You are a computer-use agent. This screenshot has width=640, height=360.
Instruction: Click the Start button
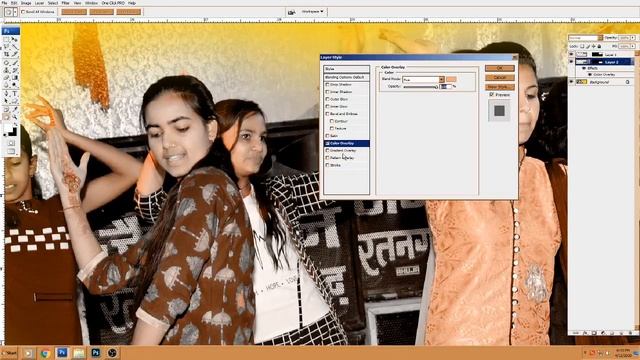[x=9, y=353]
